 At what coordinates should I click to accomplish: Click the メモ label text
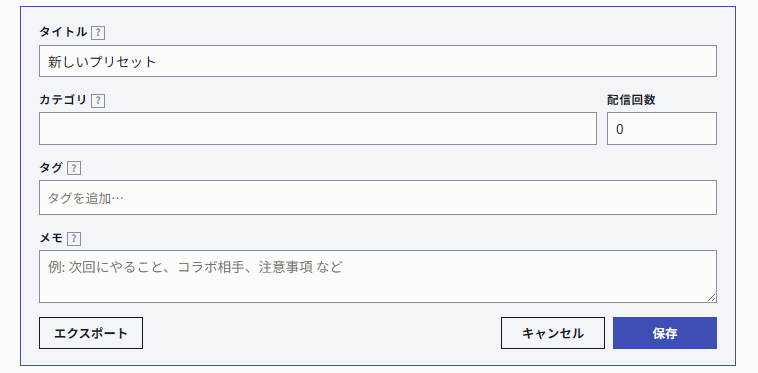(x=51, y=238)
